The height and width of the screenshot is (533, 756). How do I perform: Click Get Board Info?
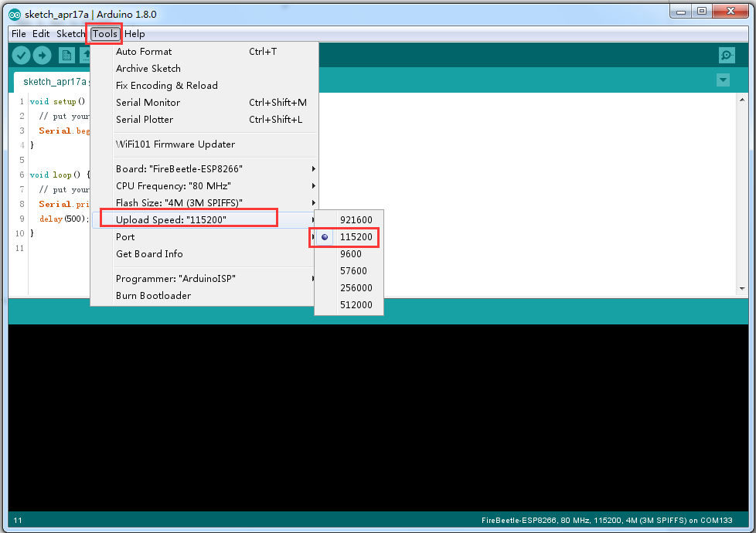coord(149,254)
